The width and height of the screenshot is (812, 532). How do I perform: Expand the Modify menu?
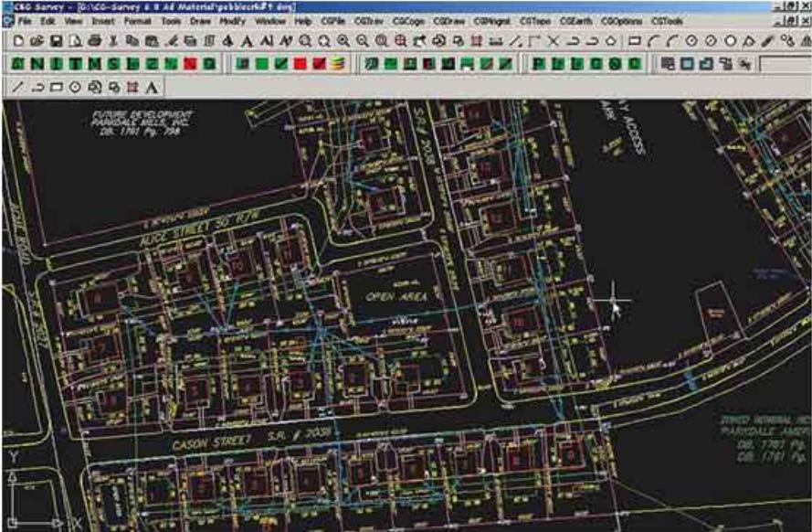pos(232,20)
